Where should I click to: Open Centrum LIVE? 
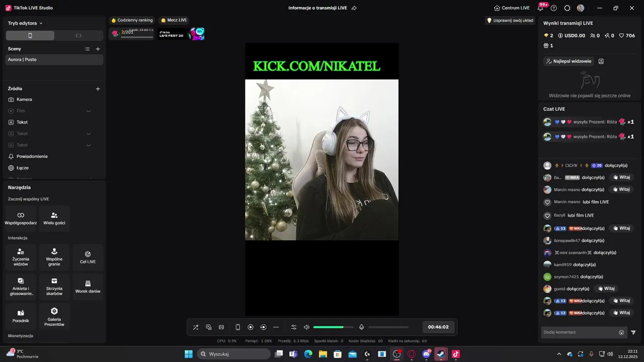click(512, 8)
